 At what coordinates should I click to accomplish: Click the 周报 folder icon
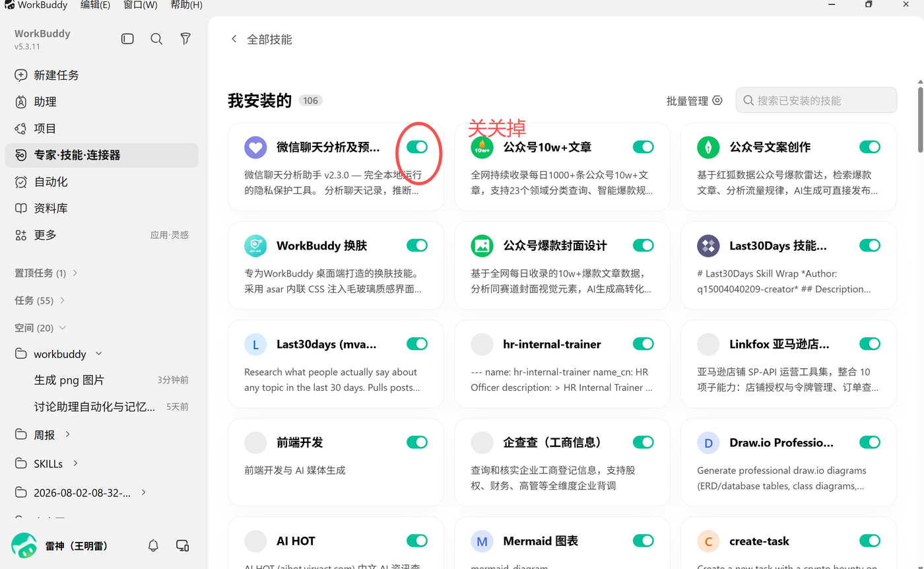click(21, 434)
